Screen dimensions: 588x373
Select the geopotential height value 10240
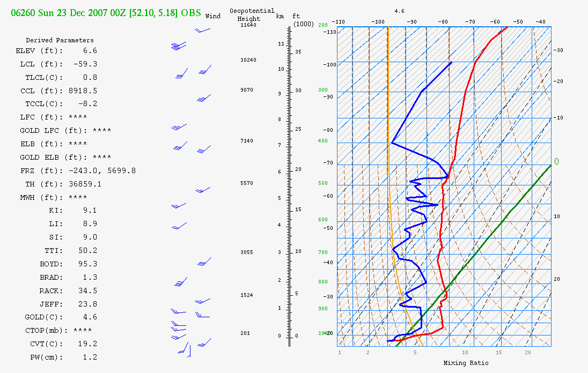[x=248, y=60]
